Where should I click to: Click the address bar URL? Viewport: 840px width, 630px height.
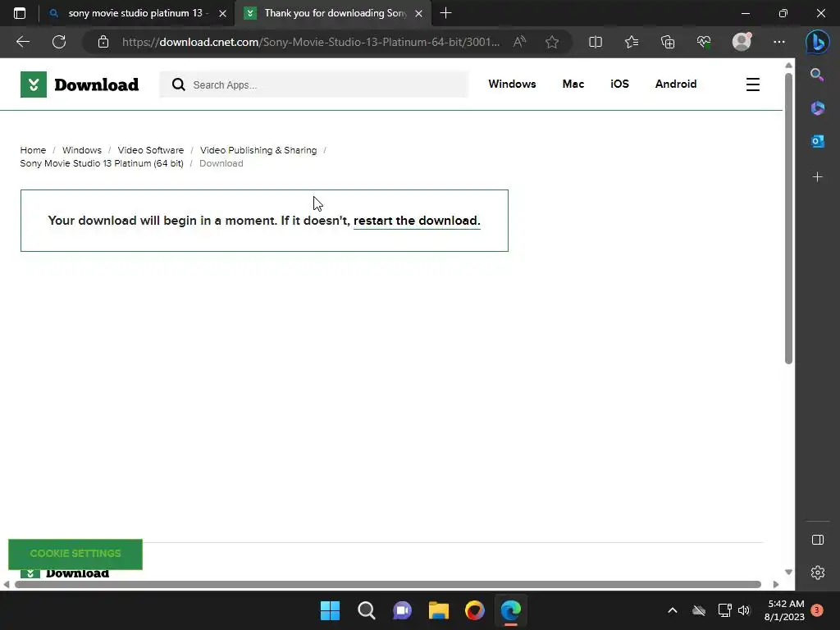click(311, 42)
